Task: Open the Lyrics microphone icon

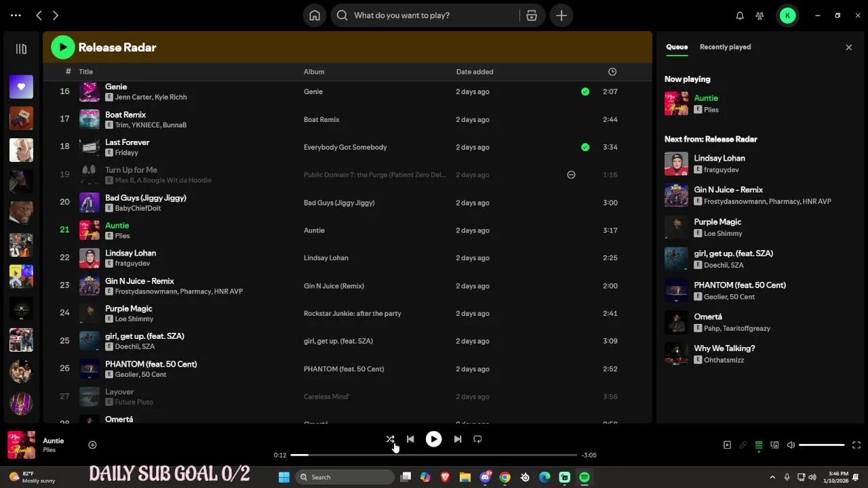Action: point(743,445)
